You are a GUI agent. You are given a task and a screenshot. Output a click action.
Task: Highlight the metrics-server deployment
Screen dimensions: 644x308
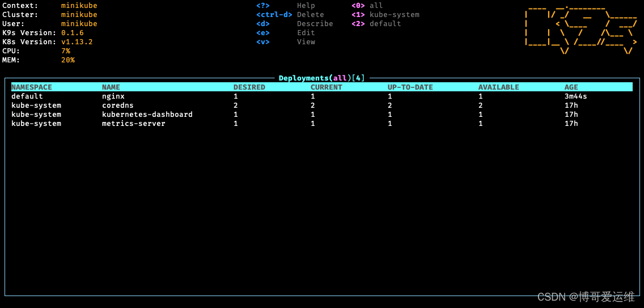[x=133, y=124]
